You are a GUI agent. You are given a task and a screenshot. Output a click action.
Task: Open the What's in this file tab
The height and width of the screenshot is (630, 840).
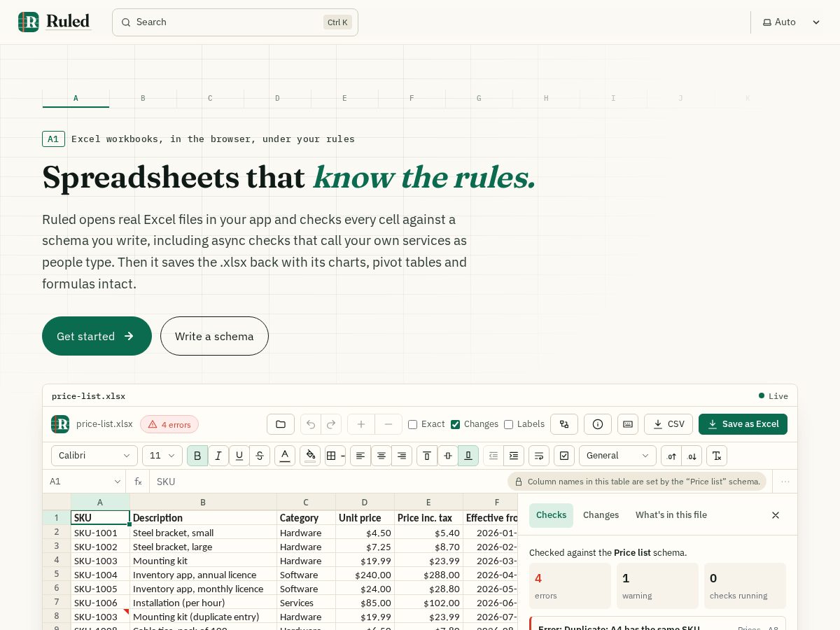(x=671, y=515)
